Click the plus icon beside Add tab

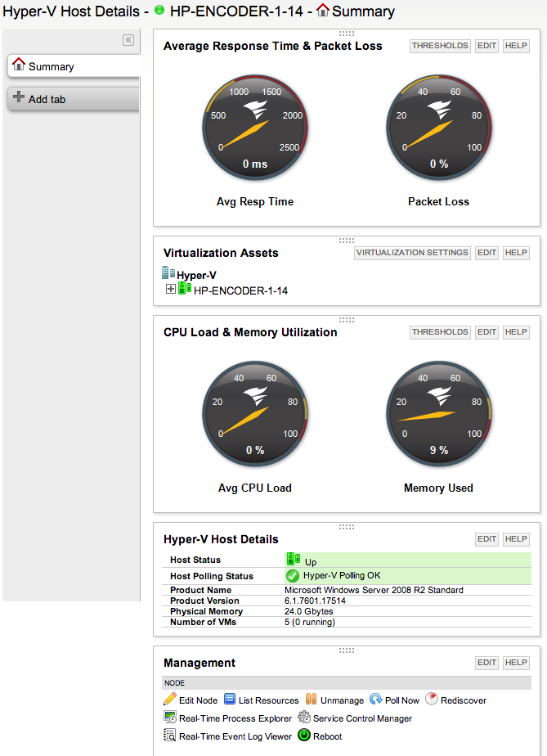tap(19, 97)
